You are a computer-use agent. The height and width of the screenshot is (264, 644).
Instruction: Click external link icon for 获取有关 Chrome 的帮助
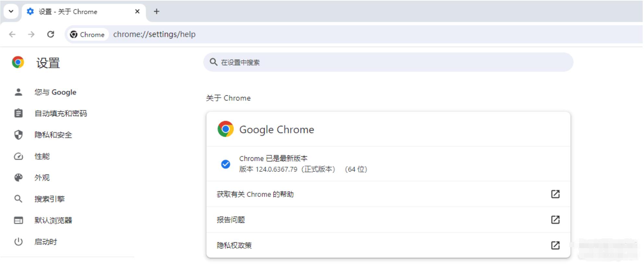555,194
